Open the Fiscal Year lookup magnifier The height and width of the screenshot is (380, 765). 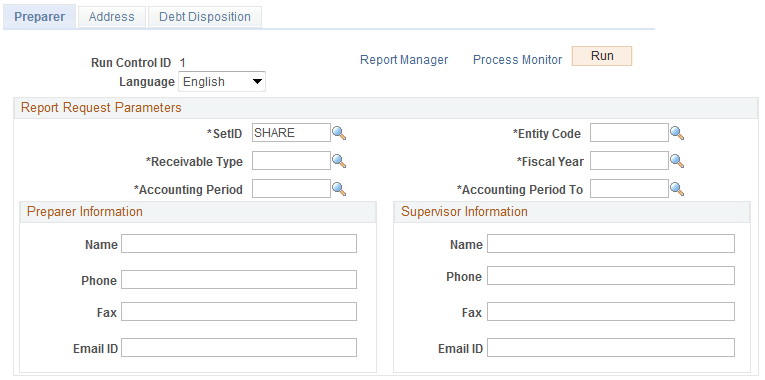(677, 161)
